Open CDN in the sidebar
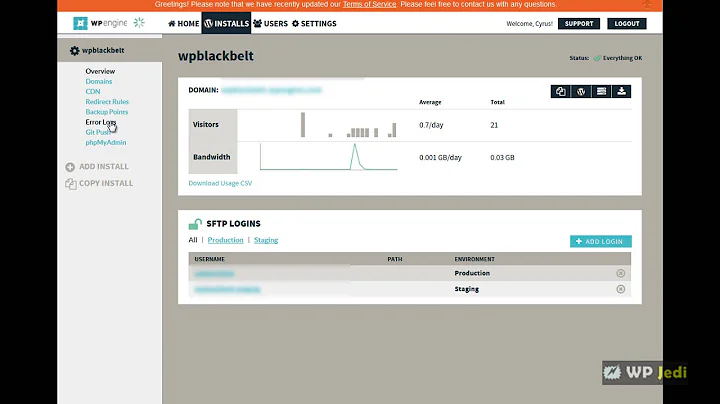Viewport: 720px width, 404px height. [x=93, y=91]
